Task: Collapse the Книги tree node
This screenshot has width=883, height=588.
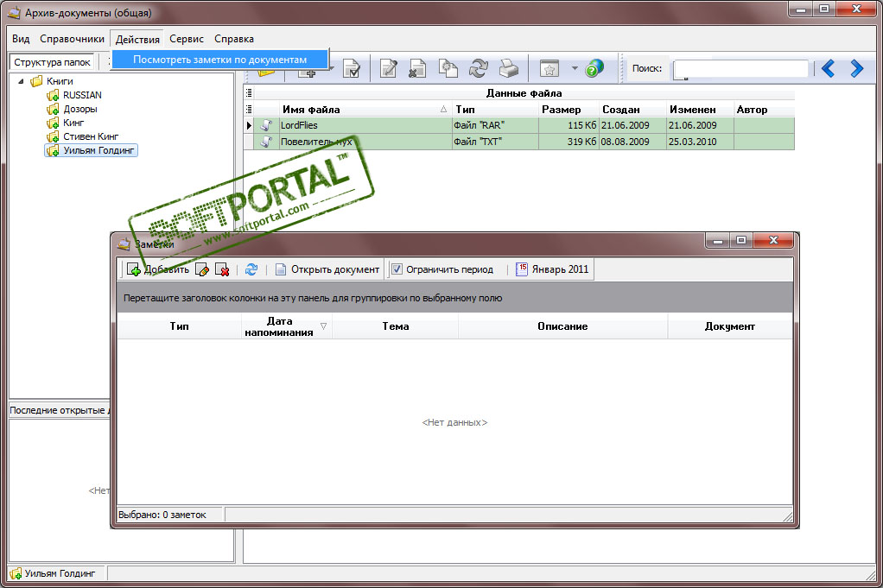Action: pyautogui.click(x=21, y=81)
